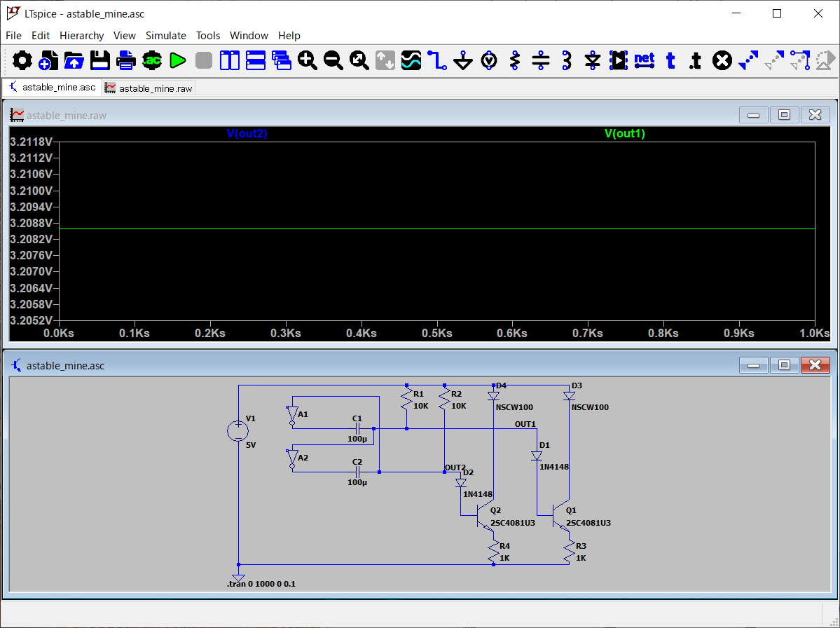Open the Control Panel gear icon
Image resolution: width=840 pixels, height=628 pixels.
coord(22,61)
